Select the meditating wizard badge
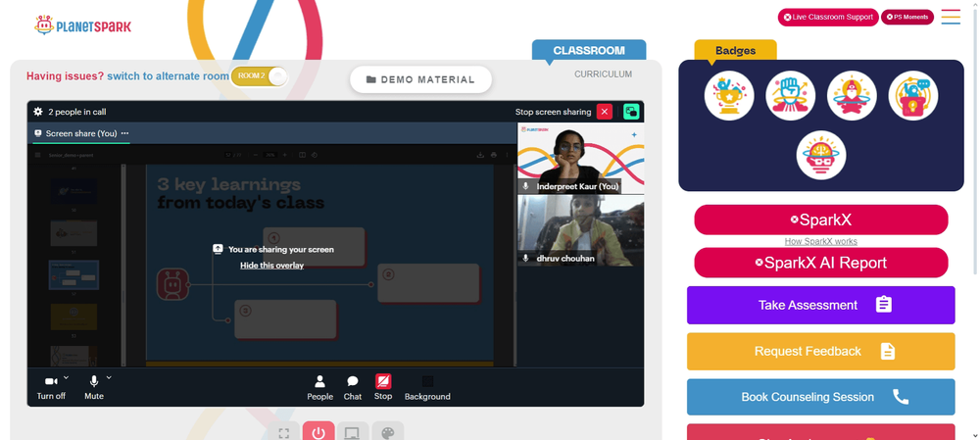The width and height of the screenshot is (980, 440). [852, 96]
